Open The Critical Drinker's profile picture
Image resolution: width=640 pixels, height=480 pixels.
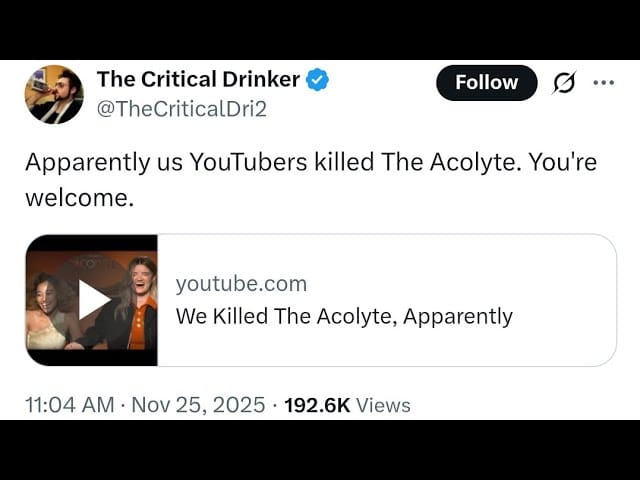tap(54, 94)
